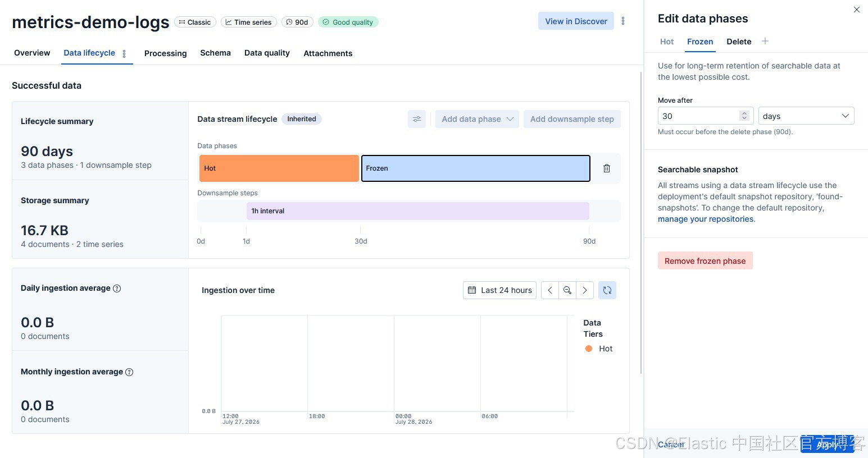Select the 1h interval downsample bar
This screenshot has width=868, height=458.
418,211
